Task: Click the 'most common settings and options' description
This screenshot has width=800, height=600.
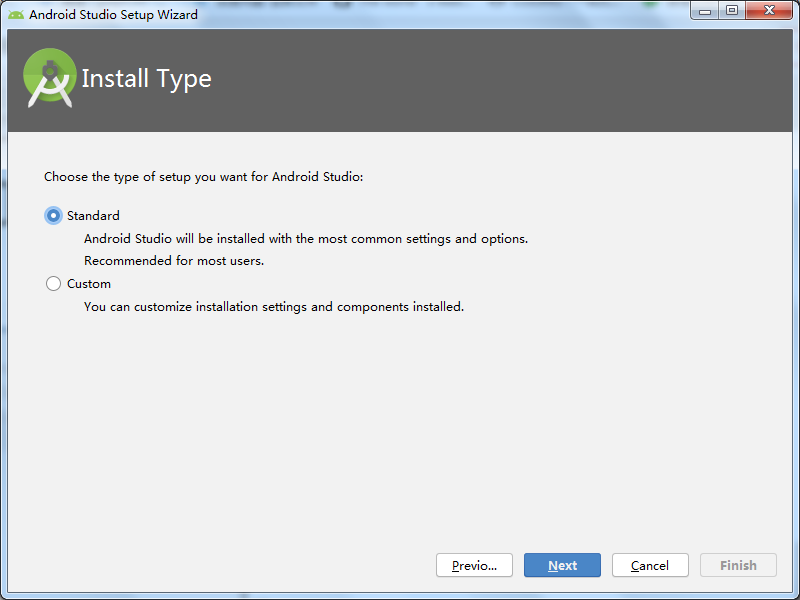Action: pos(306,239)
